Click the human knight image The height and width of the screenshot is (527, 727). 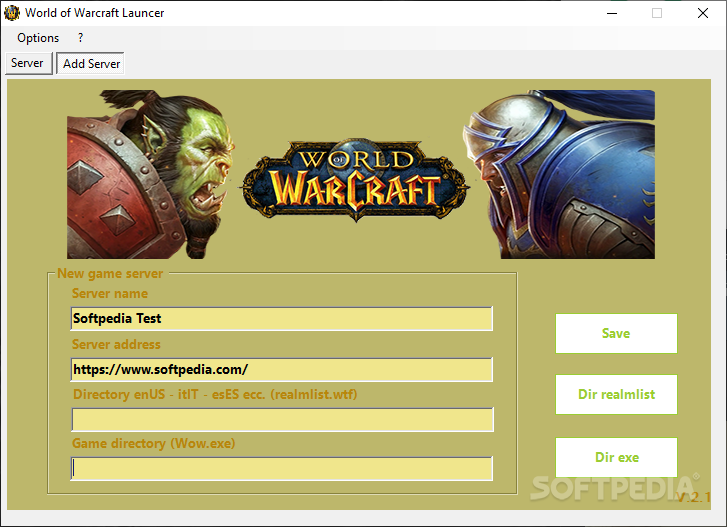[559, 174]
